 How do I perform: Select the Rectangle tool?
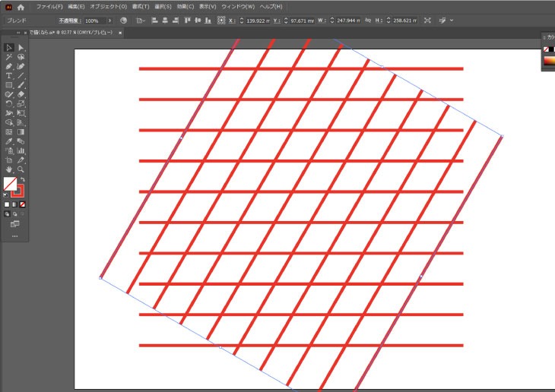click(9, 85)
